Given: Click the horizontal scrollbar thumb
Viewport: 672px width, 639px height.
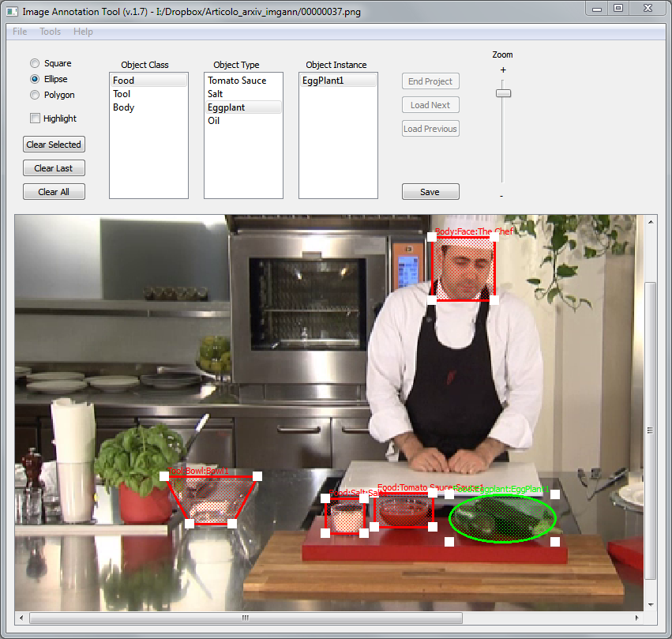Looking at the screenshot, I should coord(246,618).
